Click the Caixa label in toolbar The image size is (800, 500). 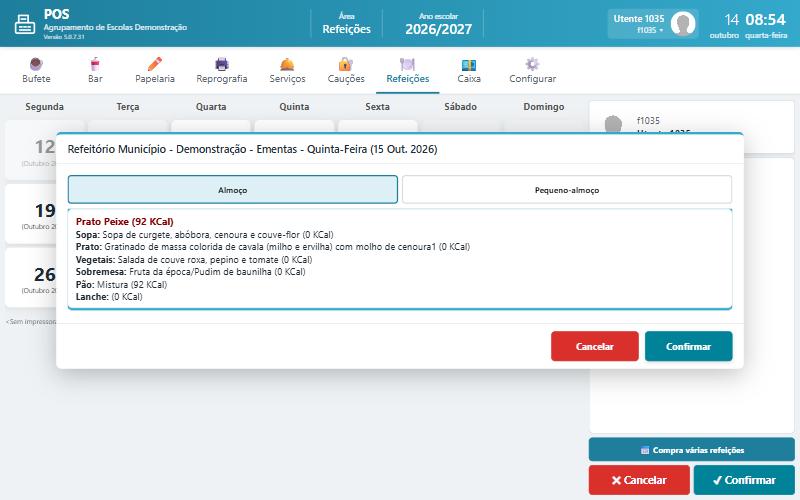(468, 79)
